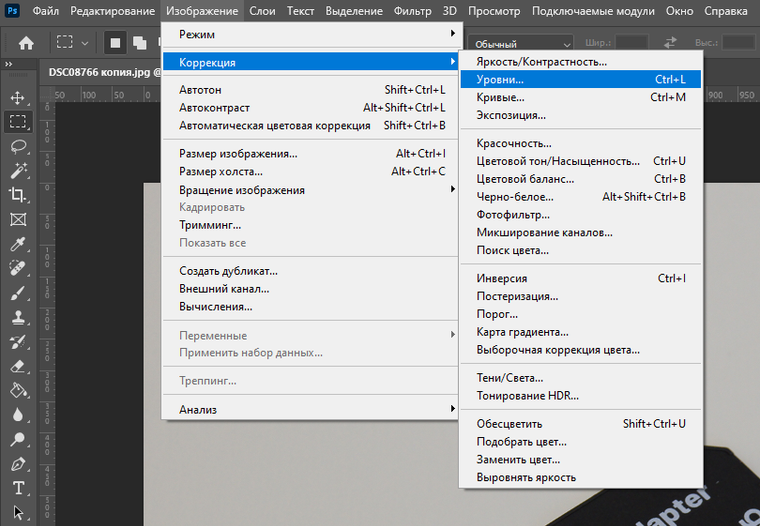Select the Frame tool
The image size is (760, 526).
coord(18,220)
